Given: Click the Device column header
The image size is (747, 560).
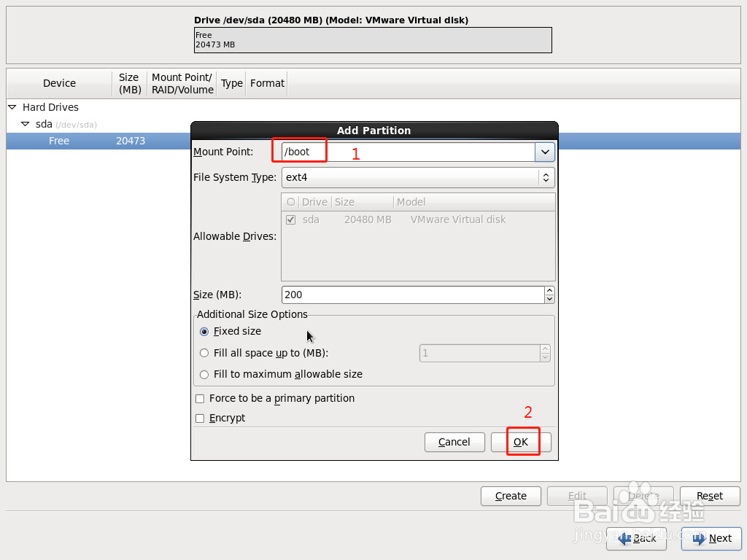Looking at the screenshot, I should [59, 83].
